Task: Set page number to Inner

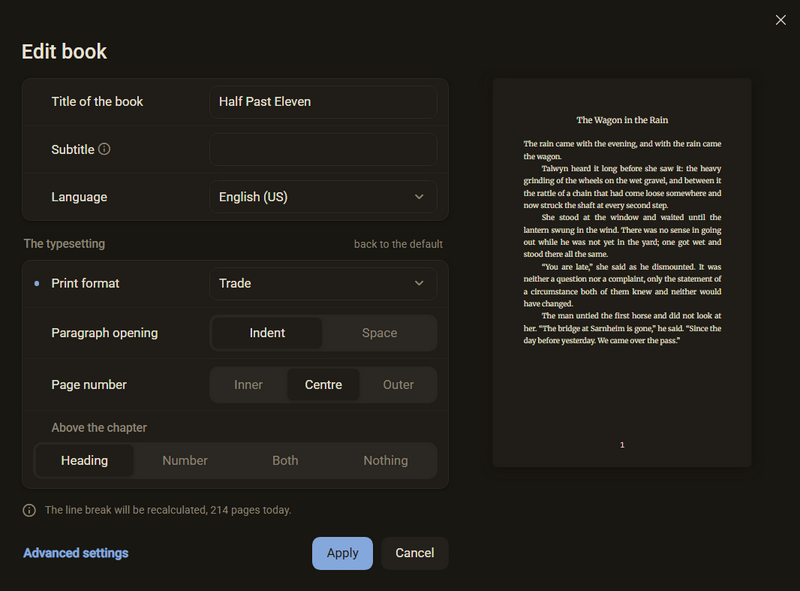Action: click(x=248, y=385)
